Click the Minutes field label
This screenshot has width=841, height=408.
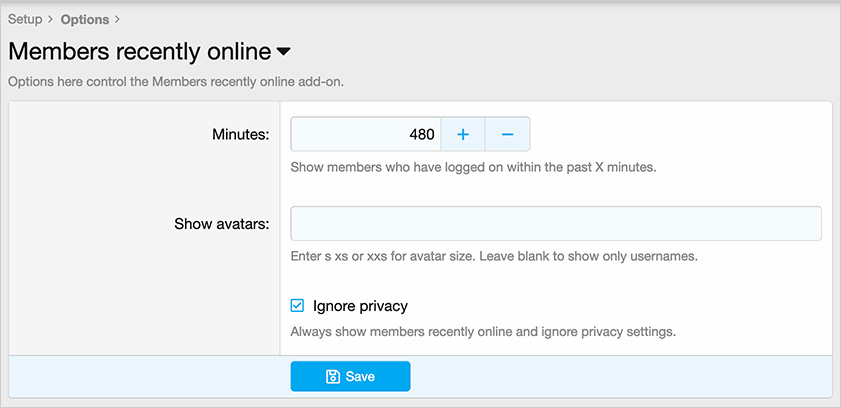tap(240, 134)
